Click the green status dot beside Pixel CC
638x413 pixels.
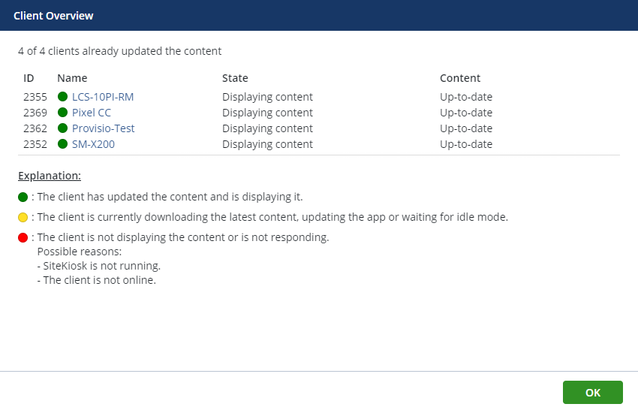63,113
